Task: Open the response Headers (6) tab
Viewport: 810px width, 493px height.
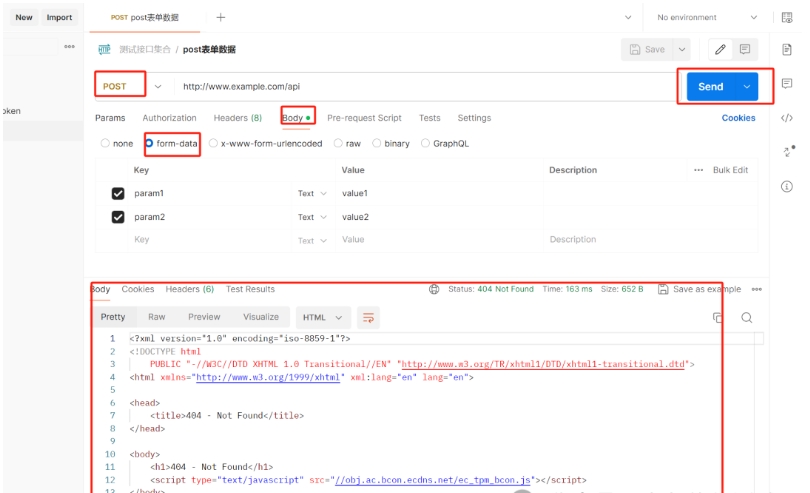Action: pos(190,289)
